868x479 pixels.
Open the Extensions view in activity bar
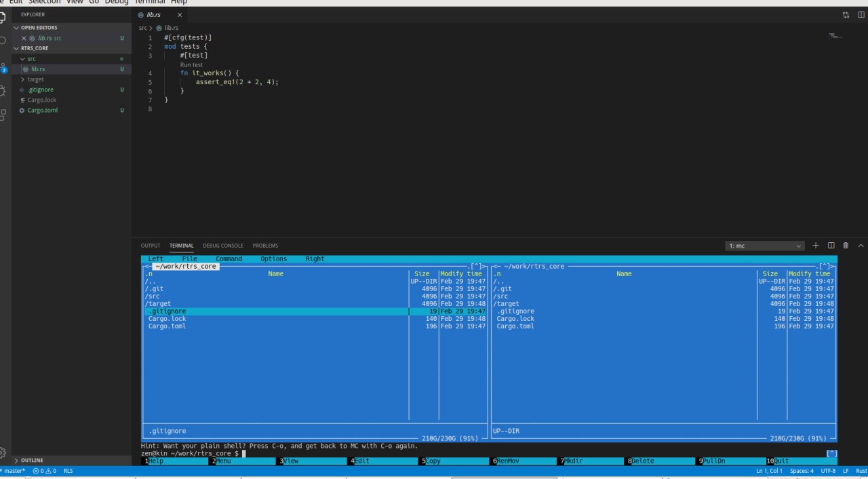3,115
